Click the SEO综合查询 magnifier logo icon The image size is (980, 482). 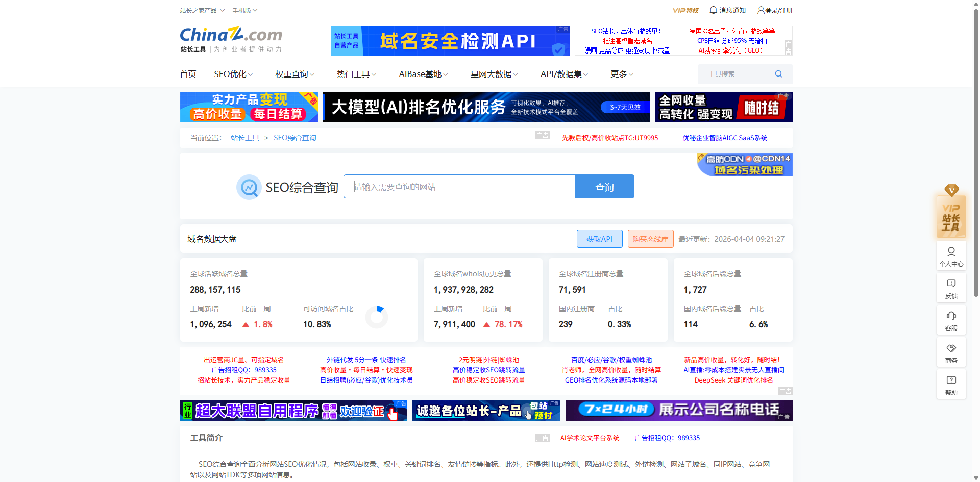click(249, 187)
